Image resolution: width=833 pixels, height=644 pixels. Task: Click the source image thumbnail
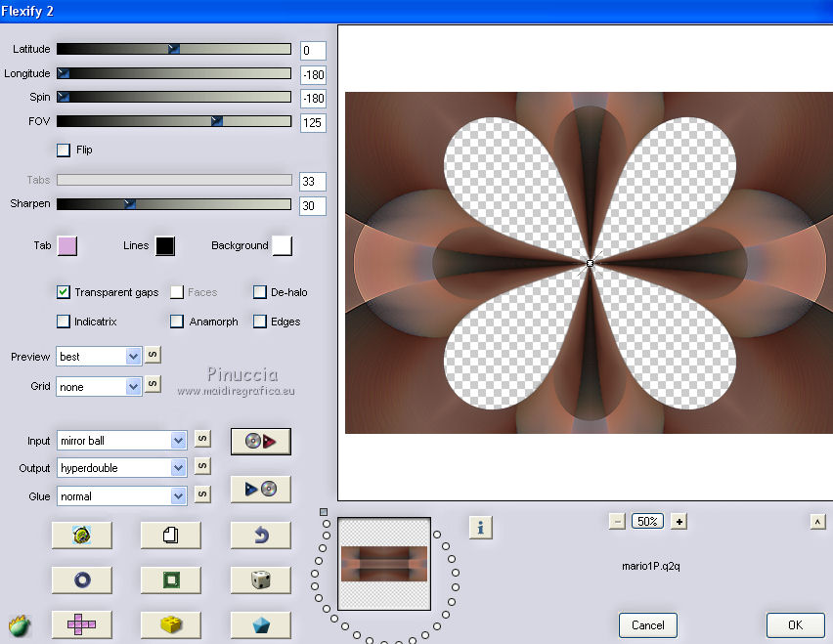(384, 564)
